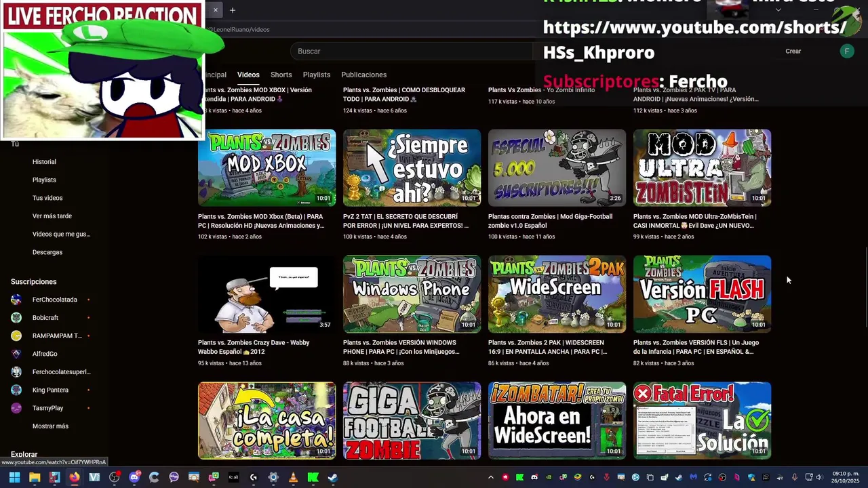The height and width of the screenshot is (488, 868).
Task: Open Ver más tarde in the sidebar
Action: click(52, 216)
